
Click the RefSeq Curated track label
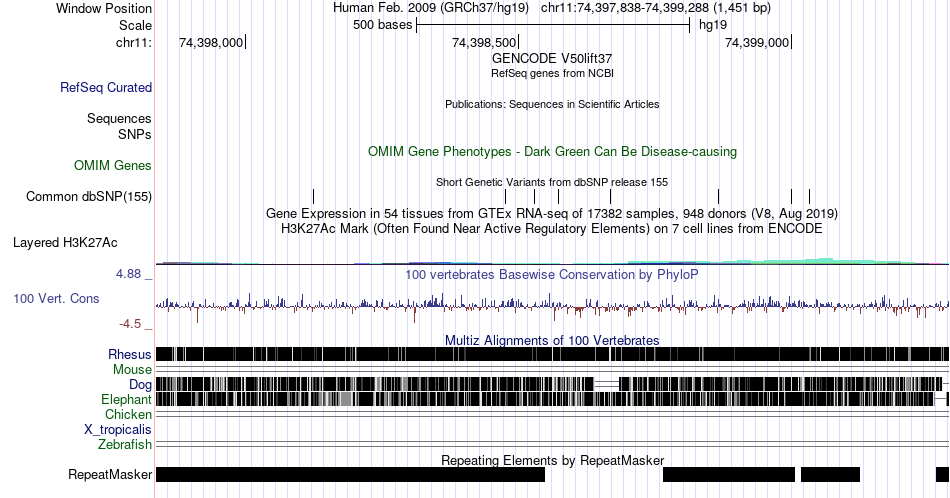106,87
